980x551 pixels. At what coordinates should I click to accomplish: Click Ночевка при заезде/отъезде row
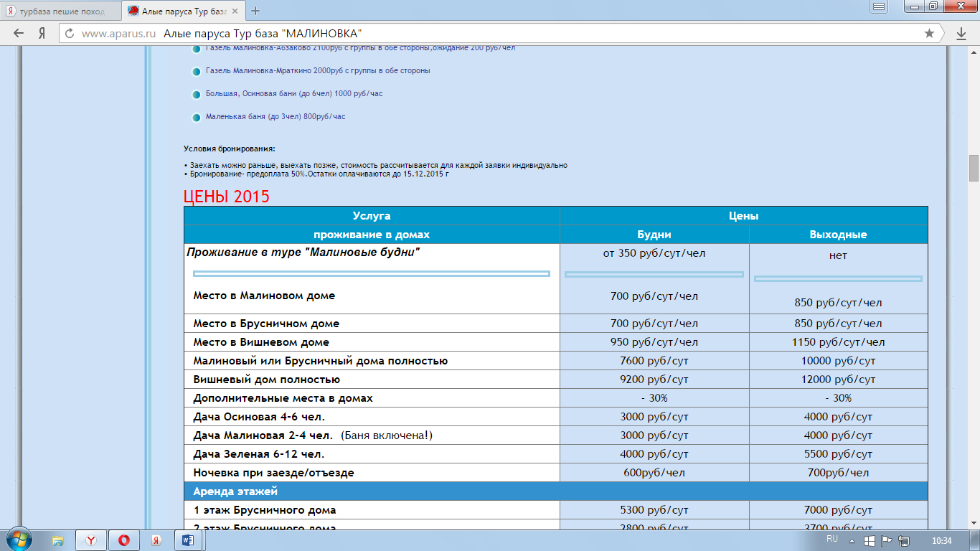tap(372, 473)
